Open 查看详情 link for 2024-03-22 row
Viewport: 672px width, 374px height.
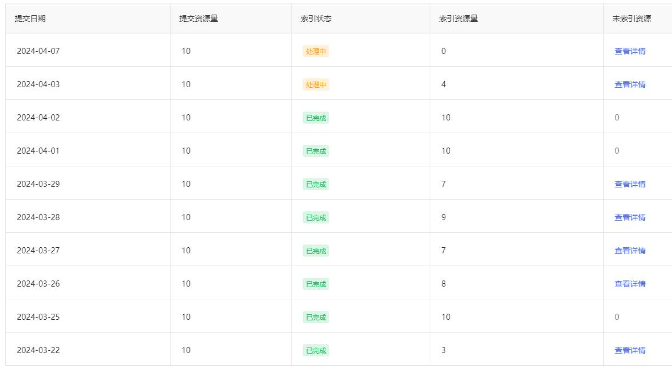pyautogui.click(x=630, y=350)
